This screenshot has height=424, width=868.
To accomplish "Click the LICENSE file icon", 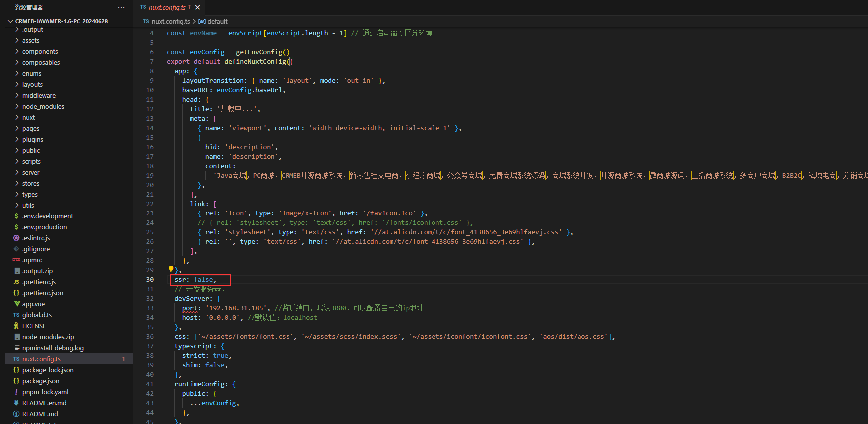I will point(16,326).
